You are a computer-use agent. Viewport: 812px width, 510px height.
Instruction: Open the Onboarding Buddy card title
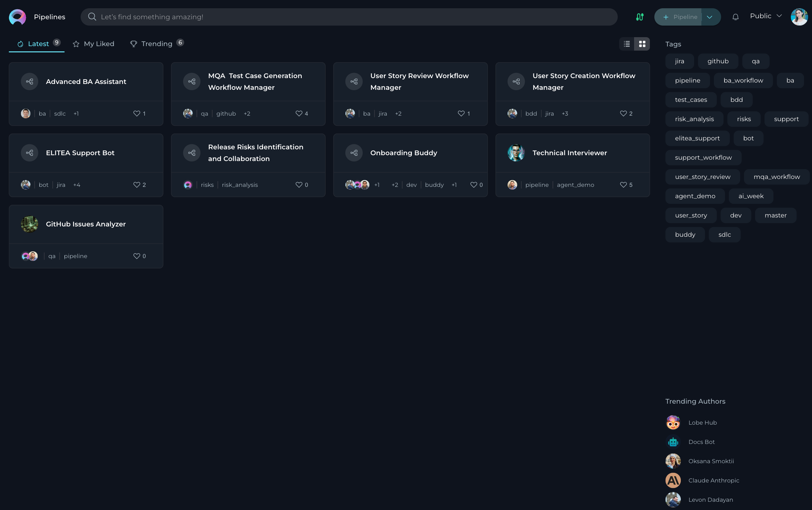click(x=404, y=153)
